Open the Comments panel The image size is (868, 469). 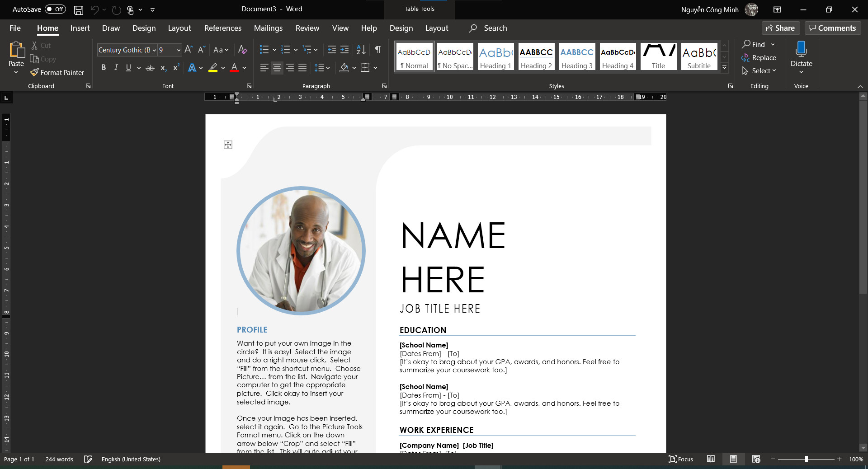(x=832, y=28)
